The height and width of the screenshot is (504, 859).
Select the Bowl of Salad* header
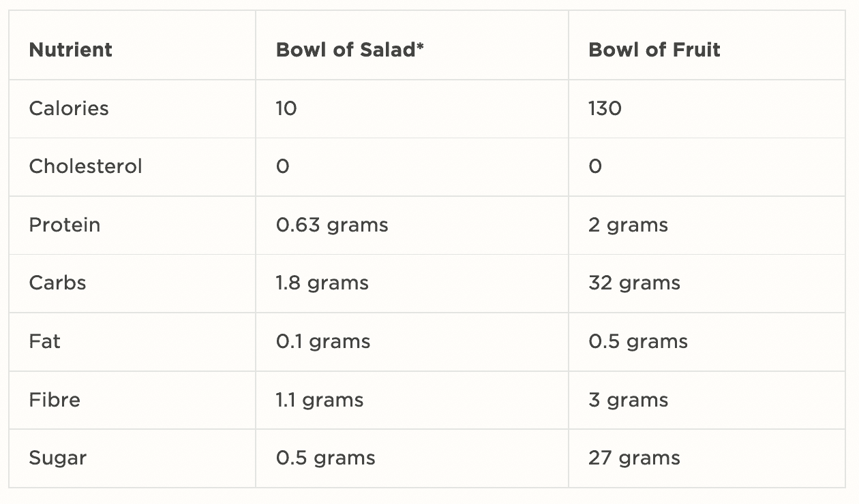click(350, 50)
